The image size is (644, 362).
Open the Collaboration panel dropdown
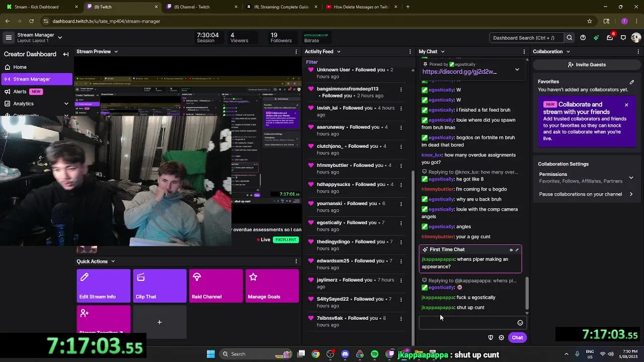pos(568,51)
